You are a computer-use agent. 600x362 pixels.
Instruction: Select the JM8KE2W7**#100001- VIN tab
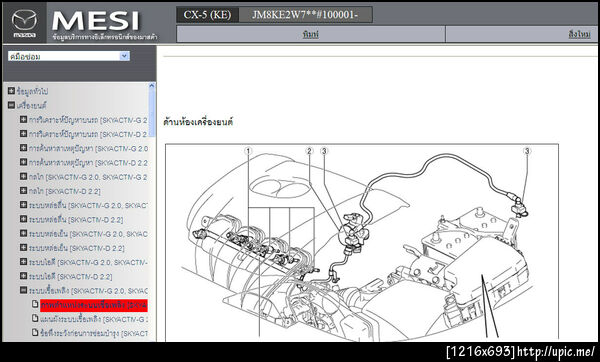305,15
